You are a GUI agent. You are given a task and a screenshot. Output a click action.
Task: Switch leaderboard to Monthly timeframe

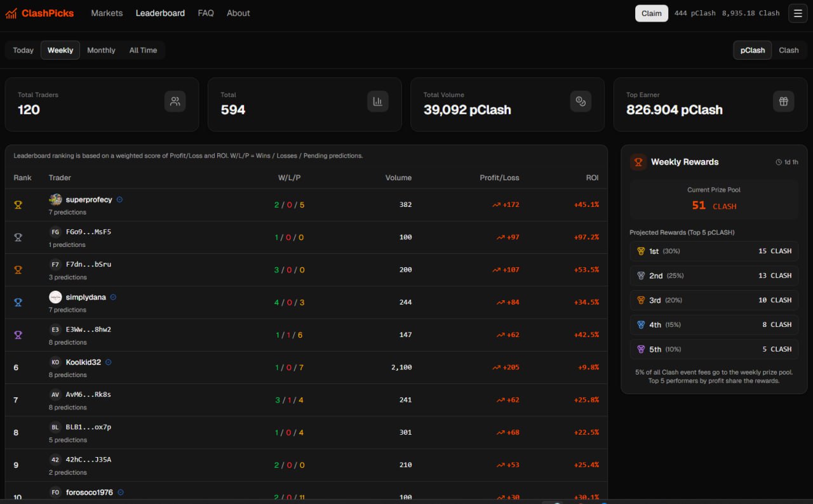point(101,50)
